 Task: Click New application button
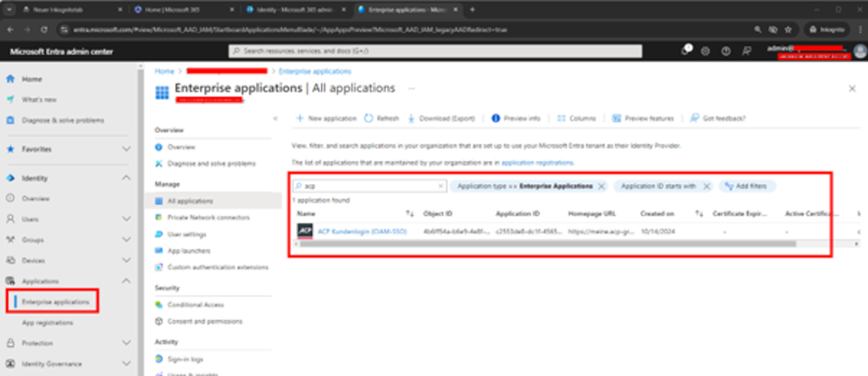[x=326, y=118]
